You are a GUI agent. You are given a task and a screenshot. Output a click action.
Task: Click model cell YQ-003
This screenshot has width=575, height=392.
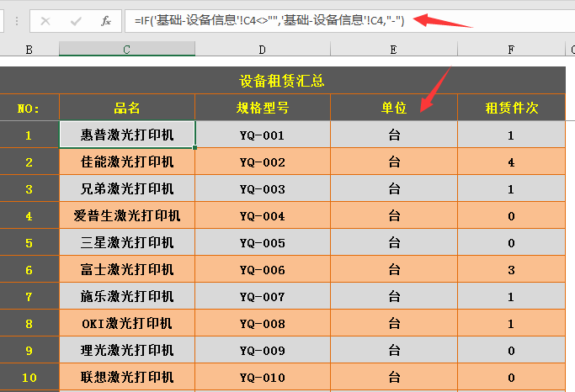coord(263,188)
